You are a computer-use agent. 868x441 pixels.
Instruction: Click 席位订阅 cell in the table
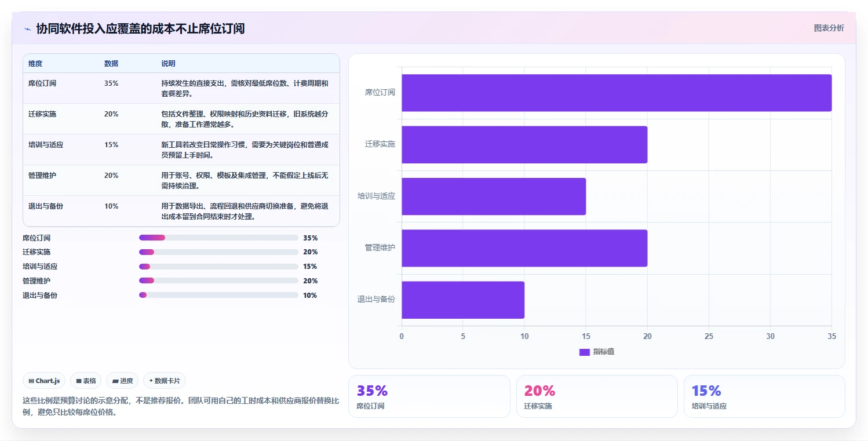(42, 83)
